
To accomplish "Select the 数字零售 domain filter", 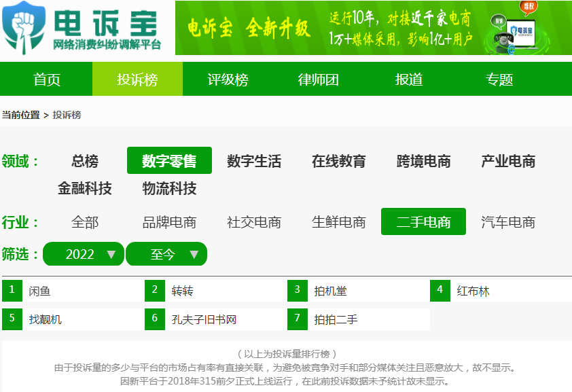I will tap(169, 160).
